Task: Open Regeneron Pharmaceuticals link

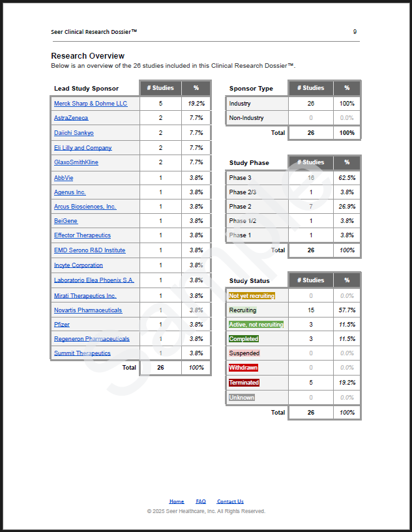Action: (92, 338)
